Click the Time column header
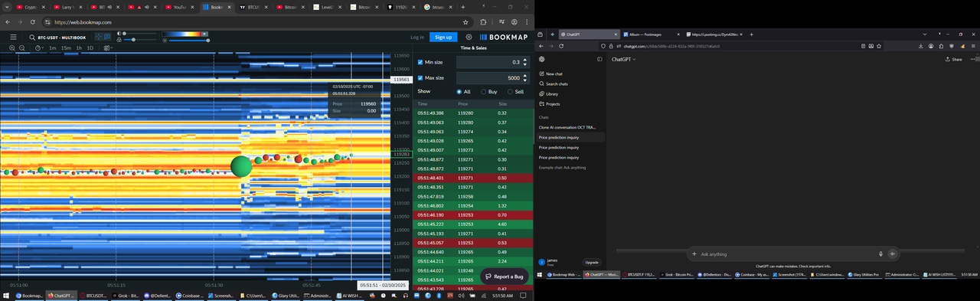980x301 pixels. pyautogui.click(x=423, y=103)
